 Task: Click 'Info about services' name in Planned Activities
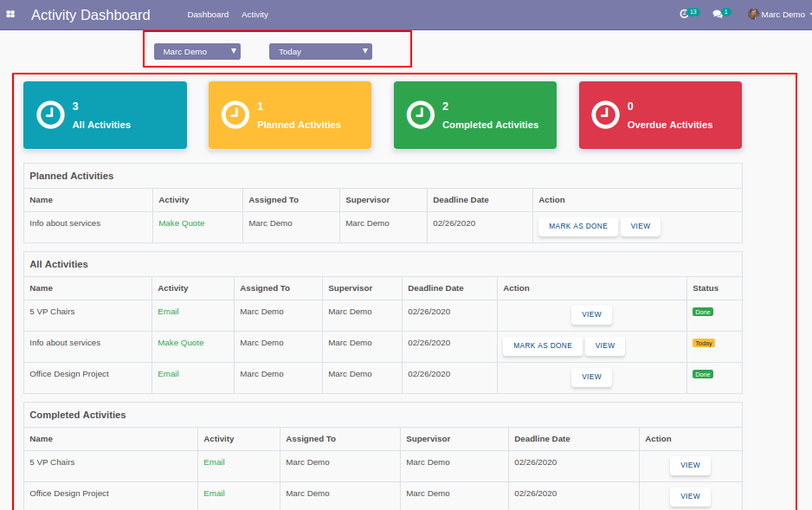[x=65, y=223]
